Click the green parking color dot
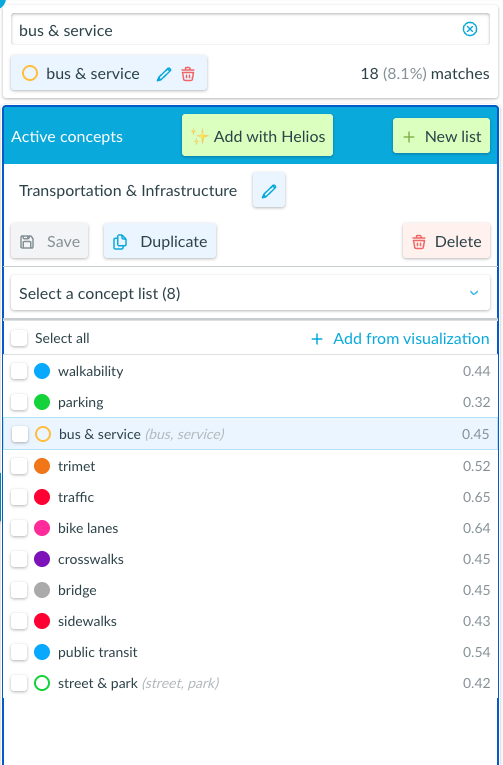The width and height of the screenshot is (503, 765). coord(42,403)
